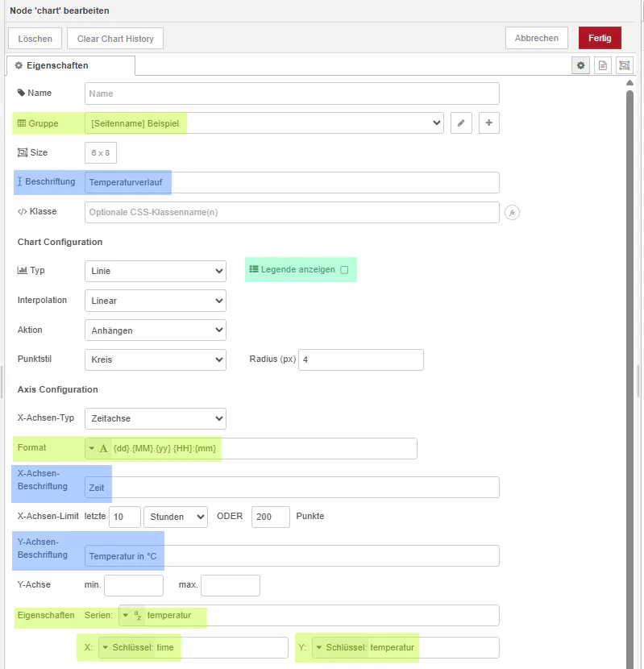Click the Name input field
The image size is (644, 669).
tap(292, 93)
